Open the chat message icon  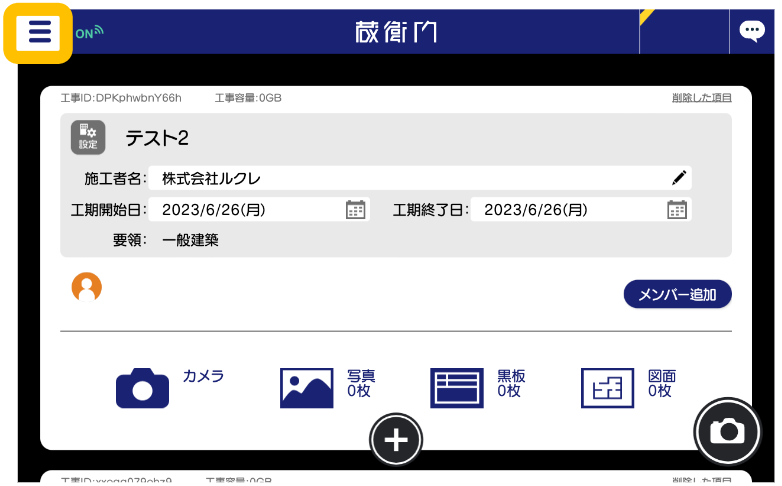click(752, 31)
